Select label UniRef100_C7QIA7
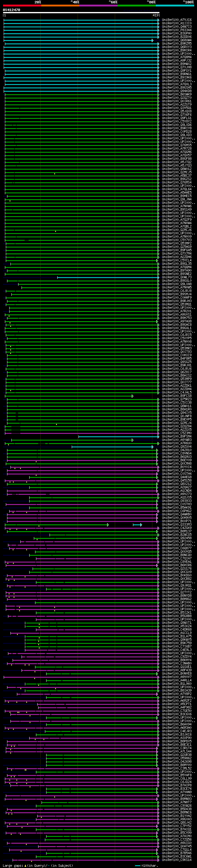This screenshot has height=868, width=197. 177,558
